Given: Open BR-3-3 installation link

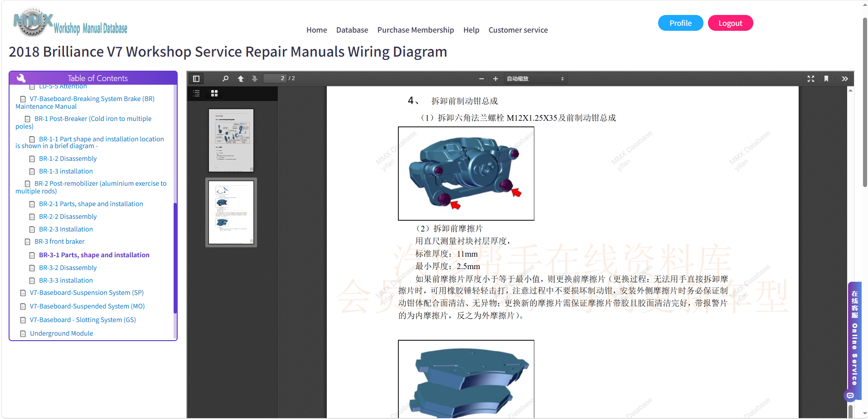Looking at the screenshot, I should click(x=66, y=280).
